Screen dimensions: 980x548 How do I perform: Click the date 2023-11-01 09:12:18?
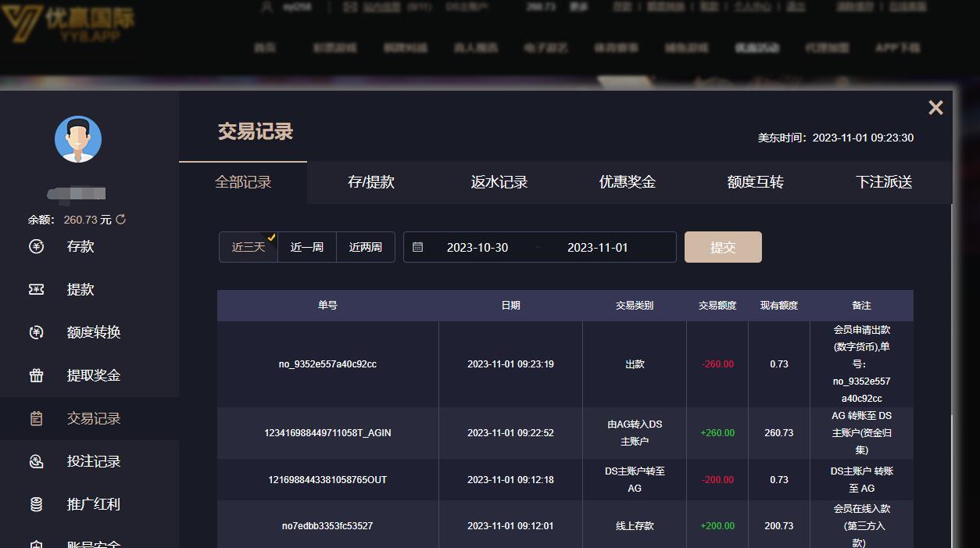[x=510, y=480]
